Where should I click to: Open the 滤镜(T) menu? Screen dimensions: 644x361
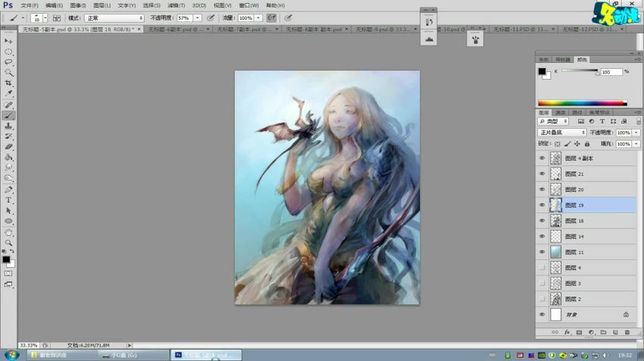click(176, 5)
